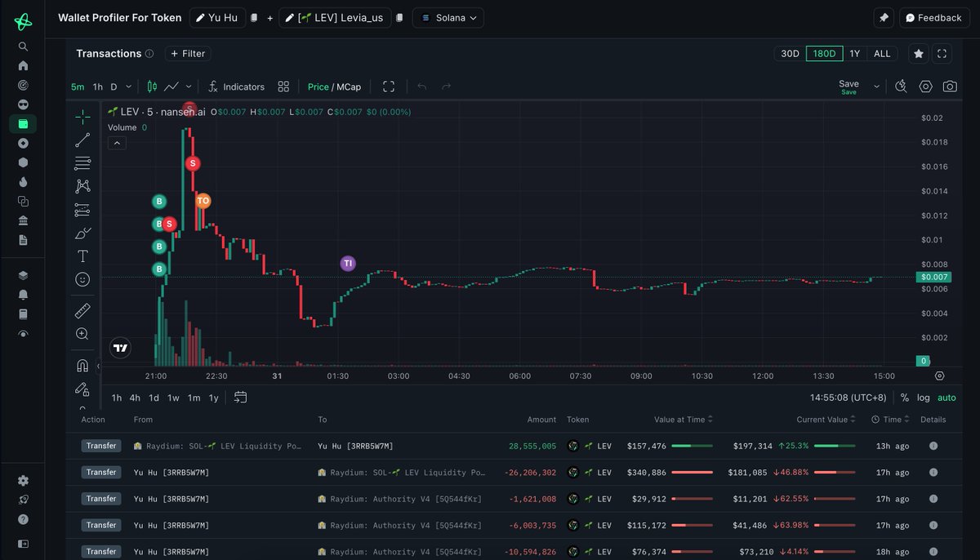Viewport: 980px width, 560px height.
Task: Click the undo arrow in chart toolbar
Action: 422,87
